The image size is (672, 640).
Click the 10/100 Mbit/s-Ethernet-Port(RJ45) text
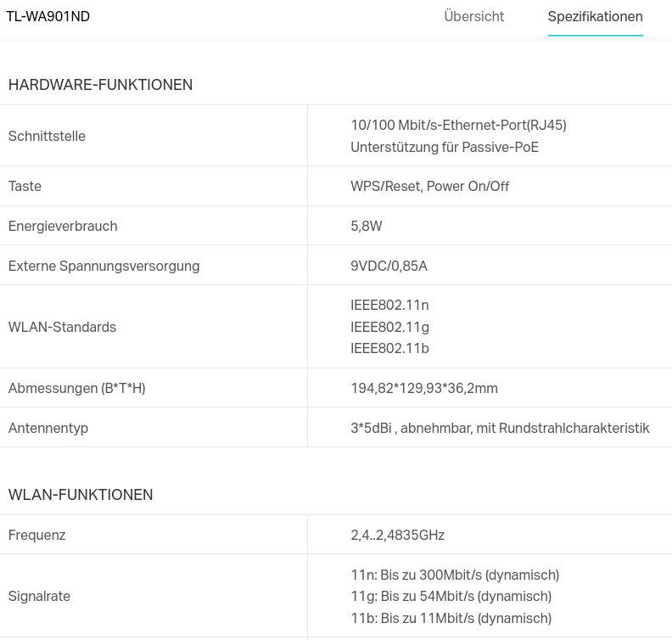pyautogui.click(x=458, y=125)
